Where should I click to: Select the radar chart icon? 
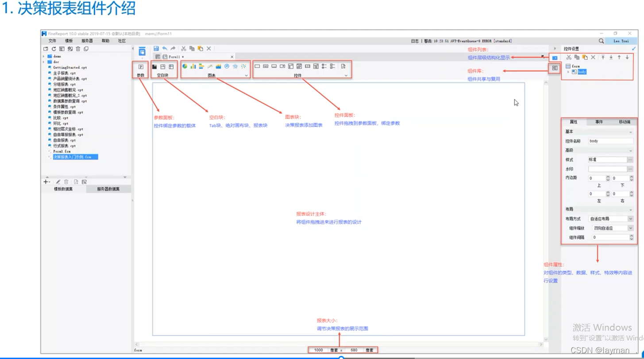click(235, 66)
